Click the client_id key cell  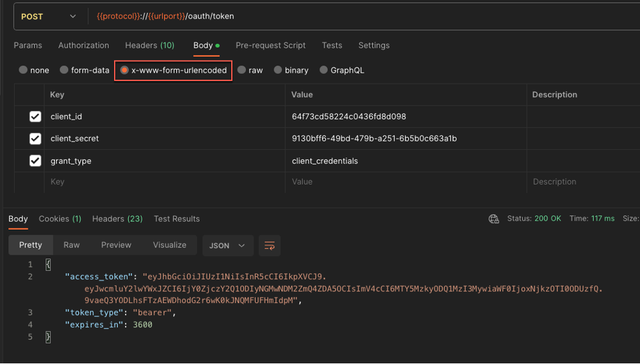coord(164,116)
